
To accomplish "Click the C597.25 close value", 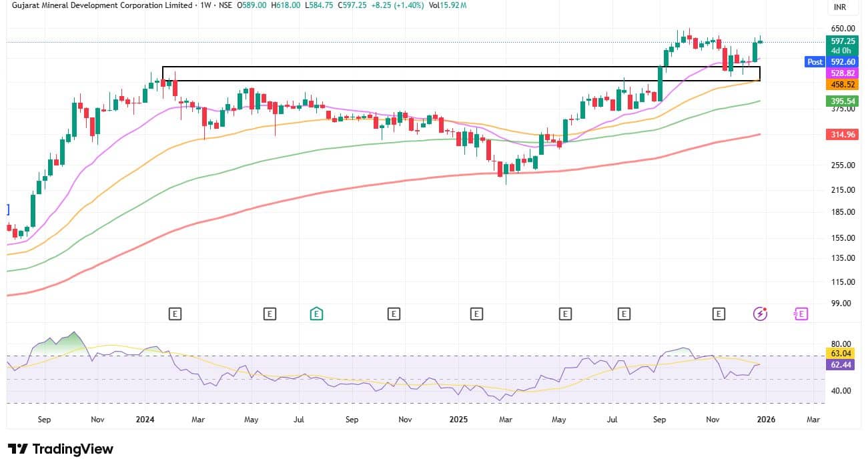I will pyautogui.click(x=351, y=5).
